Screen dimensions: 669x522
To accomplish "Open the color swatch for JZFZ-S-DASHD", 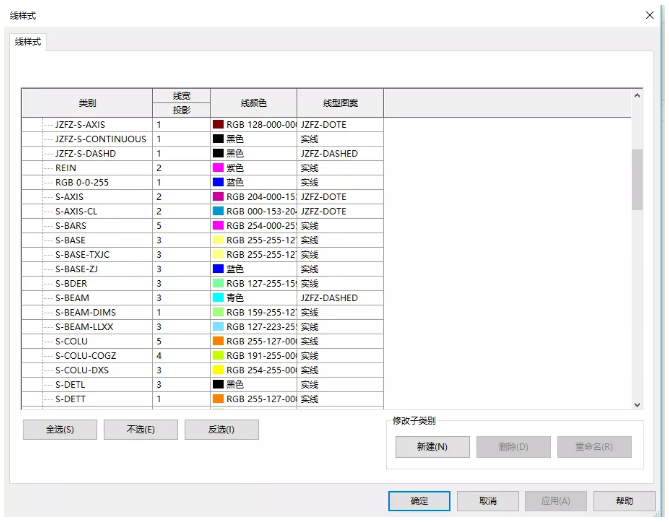I will [x=218, y=153].
